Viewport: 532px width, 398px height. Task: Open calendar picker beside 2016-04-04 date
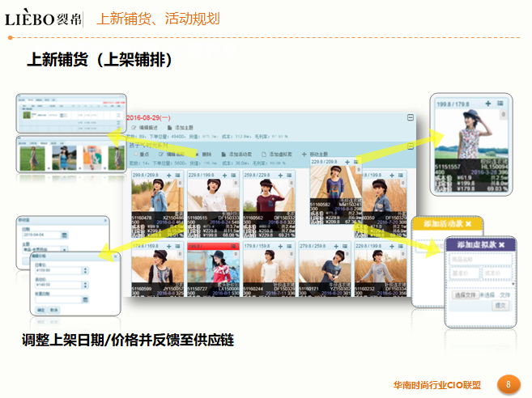click(x=64, y=235)
